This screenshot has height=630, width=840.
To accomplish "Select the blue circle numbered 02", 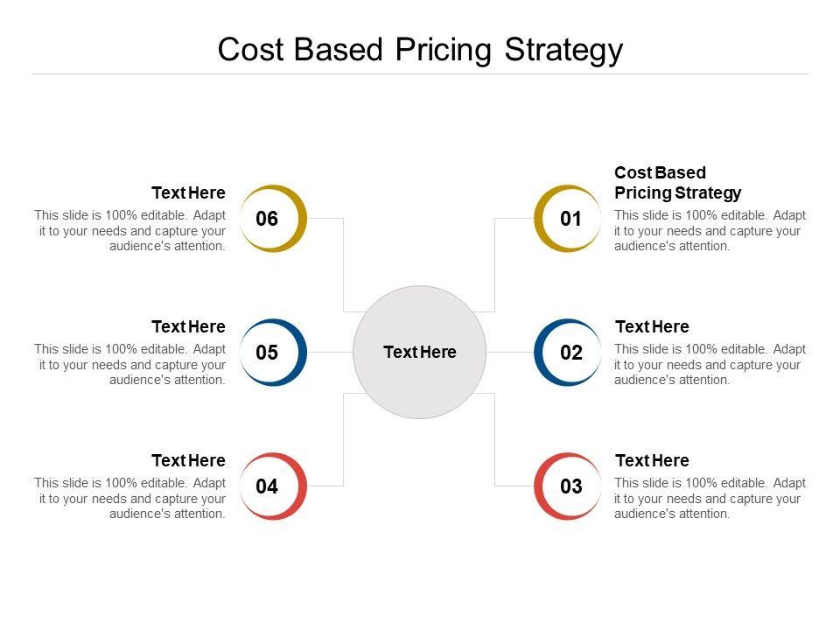I will (x=570, y=353).
